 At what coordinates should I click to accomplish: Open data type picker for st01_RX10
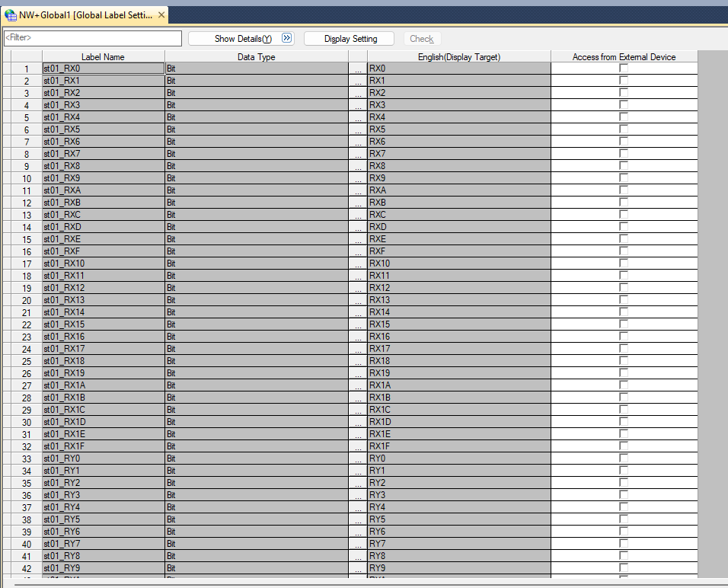point(357,264)
